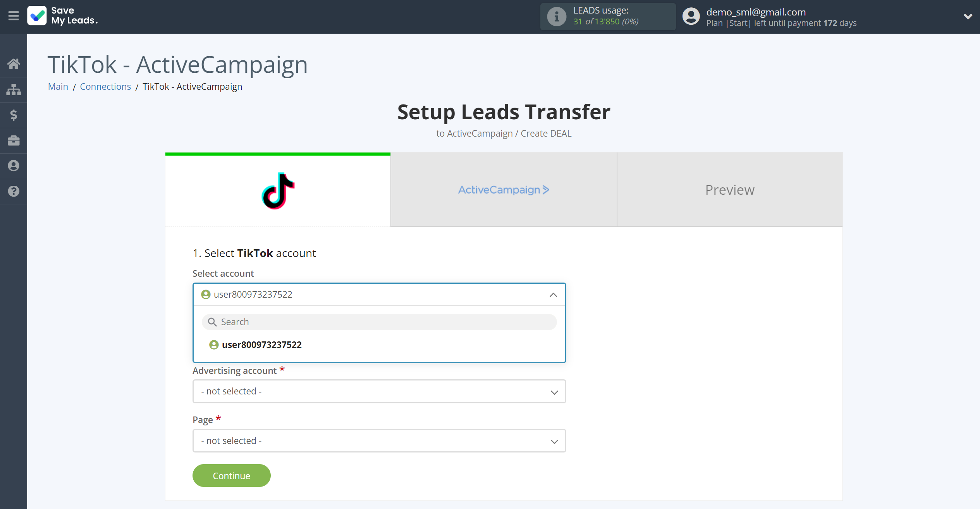Click the Save My Leads logo icon
Viewport: 980px width, 509px height.
[36, 16]
